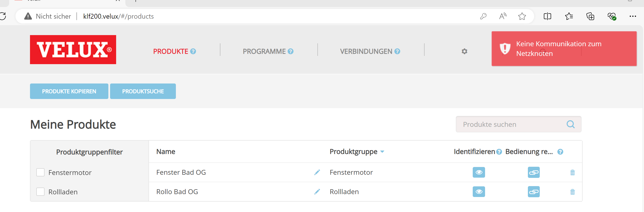Enable the Rollladen filter checkbox
Viewport: 644px width, 212px height.
coord(40,192)
